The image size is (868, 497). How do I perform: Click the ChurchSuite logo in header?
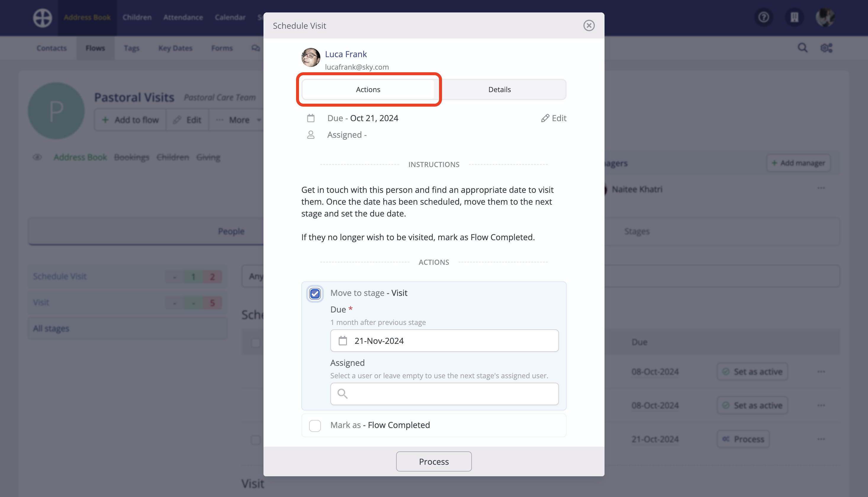(x=42, y=17)
